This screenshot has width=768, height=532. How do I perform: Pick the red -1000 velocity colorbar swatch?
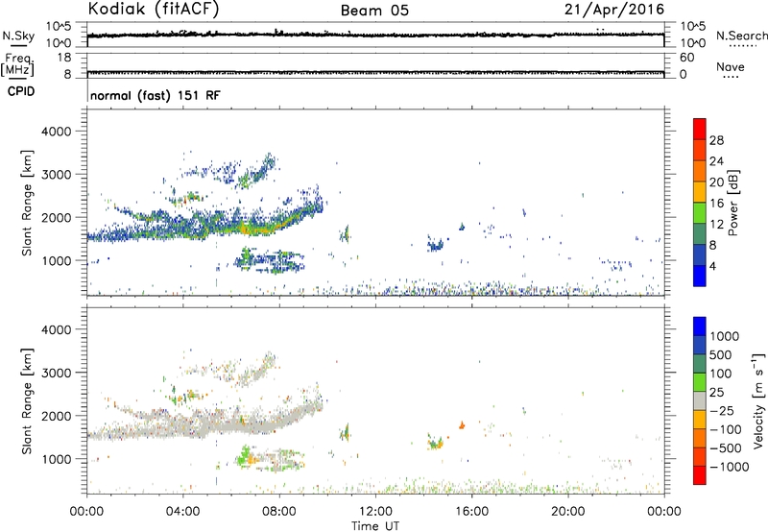[x=700, y=475]
